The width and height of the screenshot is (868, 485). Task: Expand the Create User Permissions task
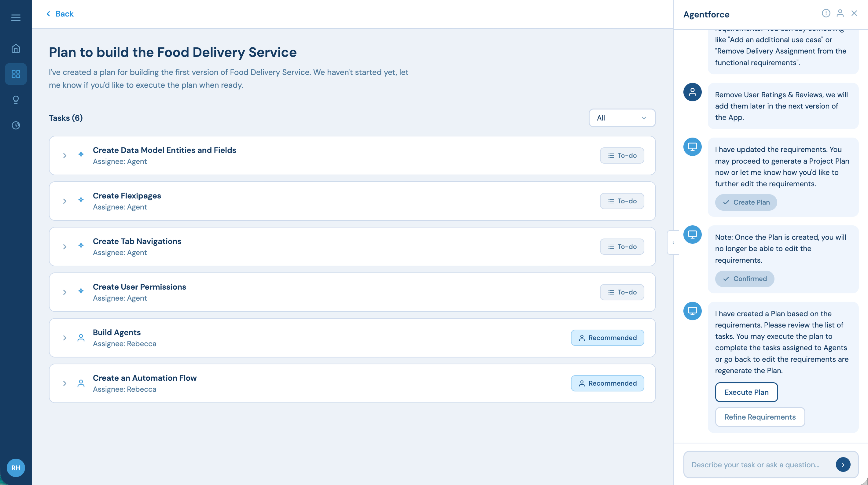pyautogui.click(x=64, y=292)
